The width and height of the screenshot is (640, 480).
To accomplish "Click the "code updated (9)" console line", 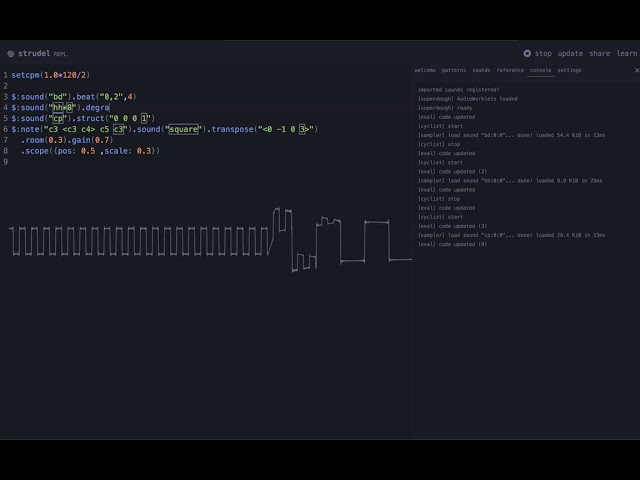I will (x=452, y=244).
